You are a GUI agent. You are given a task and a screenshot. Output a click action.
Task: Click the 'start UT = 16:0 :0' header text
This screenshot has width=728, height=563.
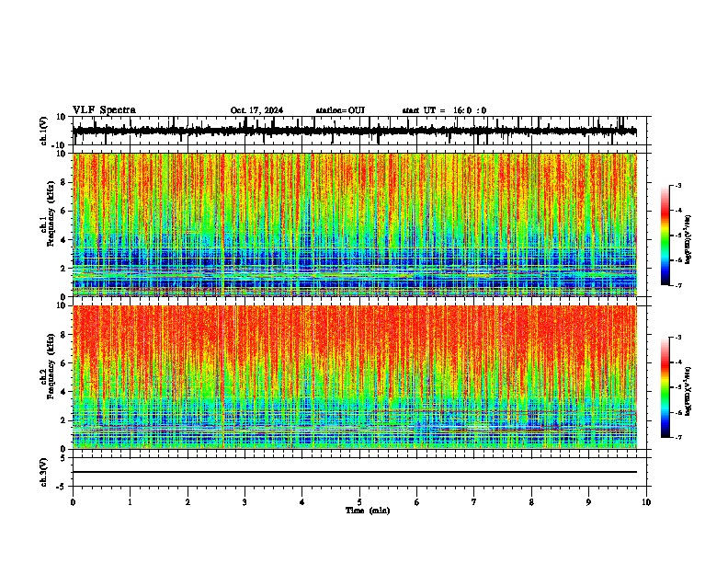click(x=444, y=110)
